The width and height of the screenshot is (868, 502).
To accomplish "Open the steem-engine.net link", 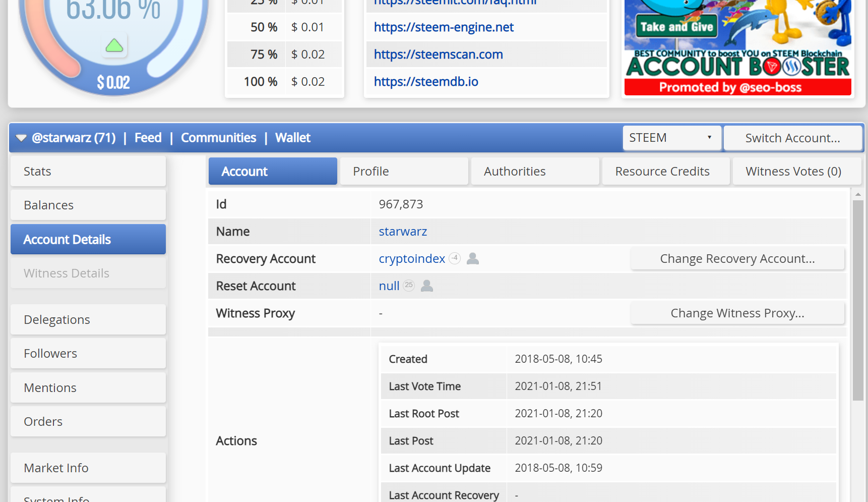I will [x=444, y=27].
